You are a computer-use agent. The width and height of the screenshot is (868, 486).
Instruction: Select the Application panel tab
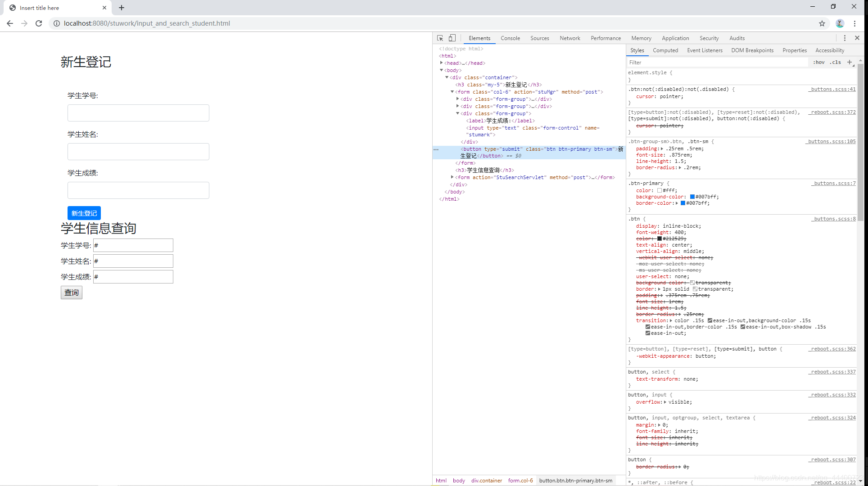pyautogui.click(x=675, y=37)
